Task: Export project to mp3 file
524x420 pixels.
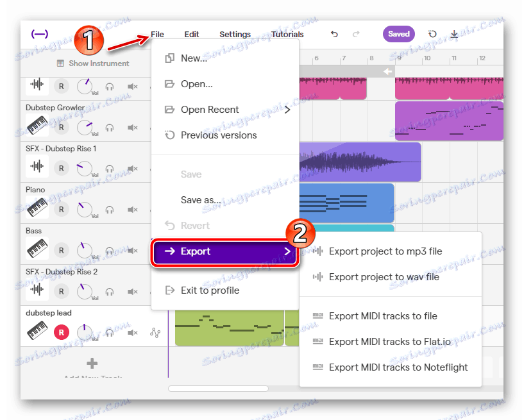Action: (391, 251)
